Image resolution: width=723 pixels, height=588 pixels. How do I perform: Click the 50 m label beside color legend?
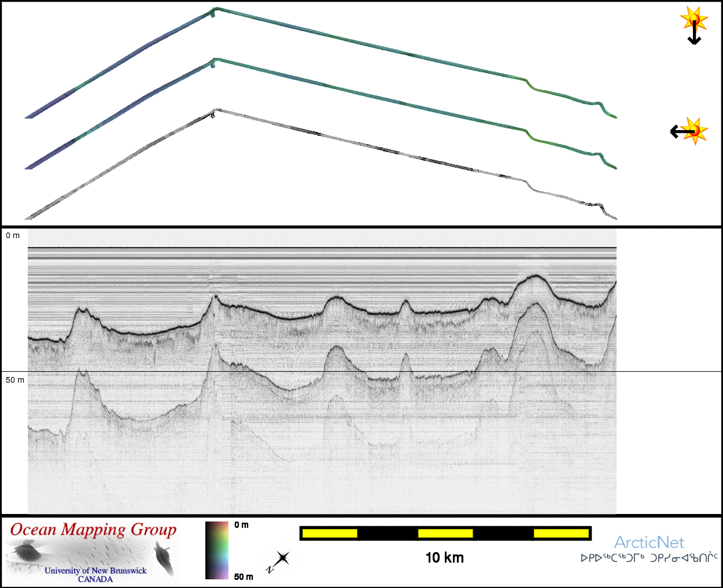coord(244,576)
